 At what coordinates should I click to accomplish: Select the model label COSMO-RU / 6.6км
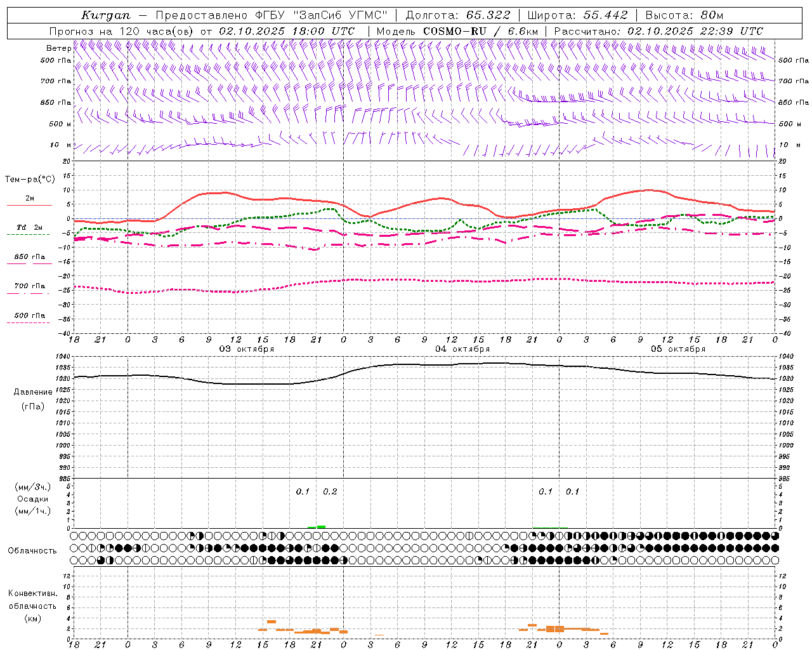480,31
